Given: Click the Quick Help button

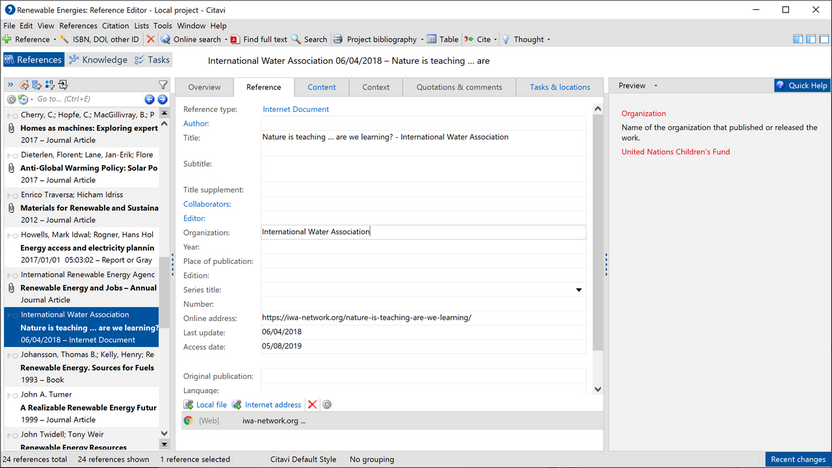Looking at the screenshot, I should tap(802, 85).
